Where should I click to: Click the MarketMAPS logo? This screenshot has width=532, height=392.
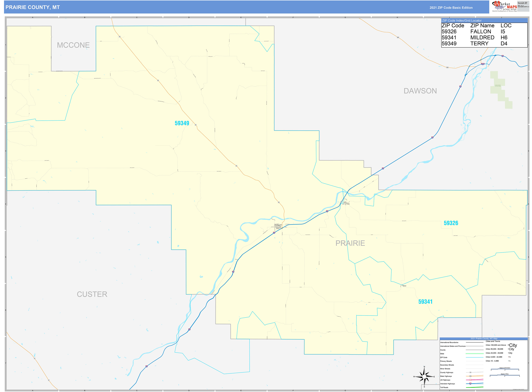click(x=504, y=6)
